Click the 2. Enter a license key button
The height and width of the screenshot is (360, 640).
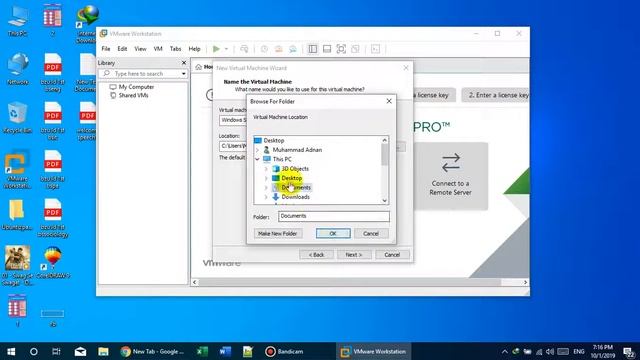point(496,95)
